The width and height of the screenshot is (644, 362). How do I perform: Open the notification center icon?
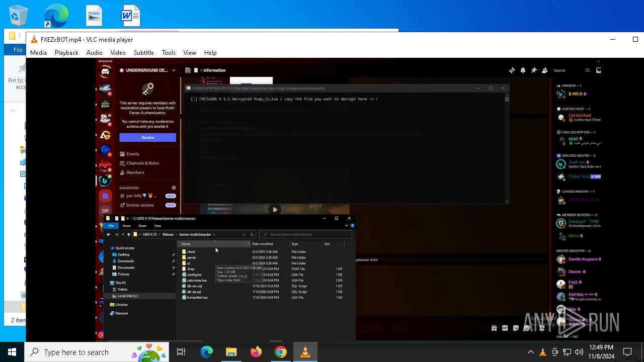(627, 352)
